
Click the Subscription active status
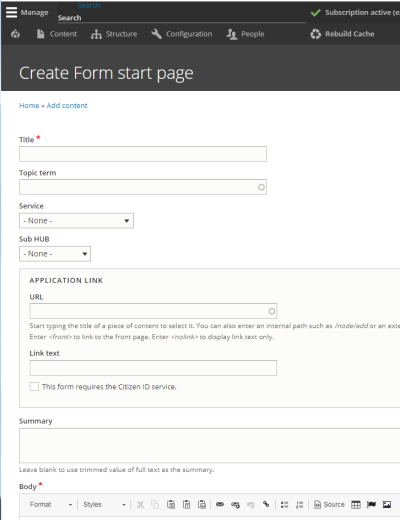(x=355, y=13)
